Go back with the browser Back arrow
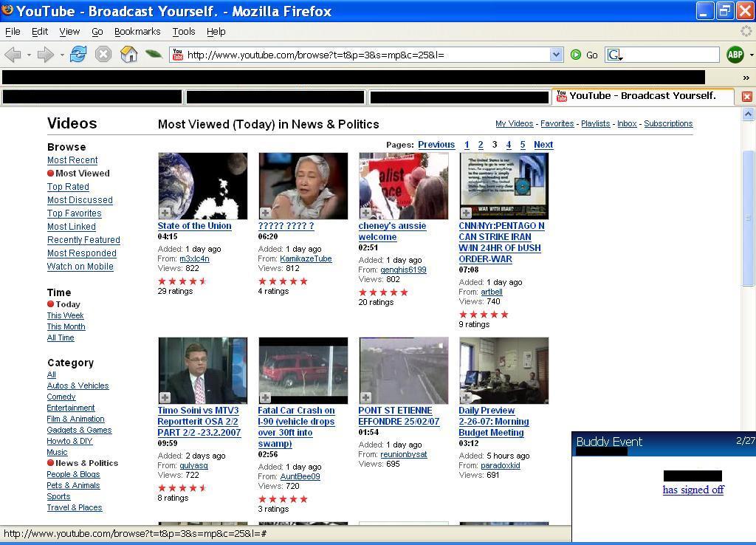The width and height of the screenshot is (756, 545). point(13,55)
